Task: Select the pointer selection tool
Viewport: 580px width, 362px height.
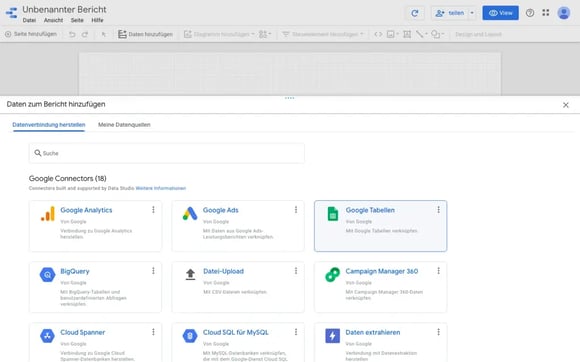Action: point(104,34)
